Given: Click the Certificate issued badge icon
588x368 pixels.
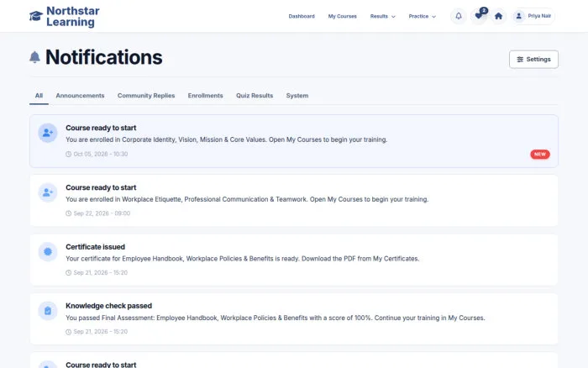Looking at the screenshot, I should coord(48,252).
